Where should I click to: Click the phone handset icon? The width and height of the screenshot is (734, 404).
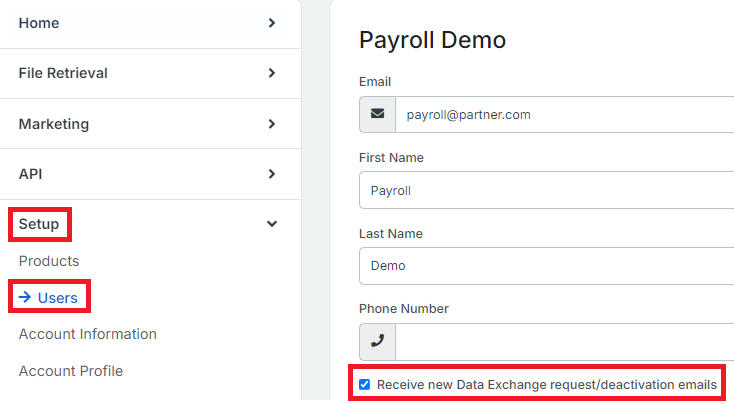point(377,341)
